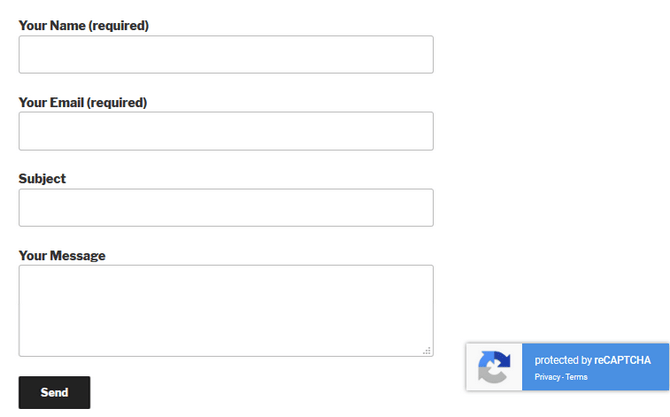Focus the Your Name input field
Image resolution: width=670 pixels, height=417 pixels.
tap(226, 55)
